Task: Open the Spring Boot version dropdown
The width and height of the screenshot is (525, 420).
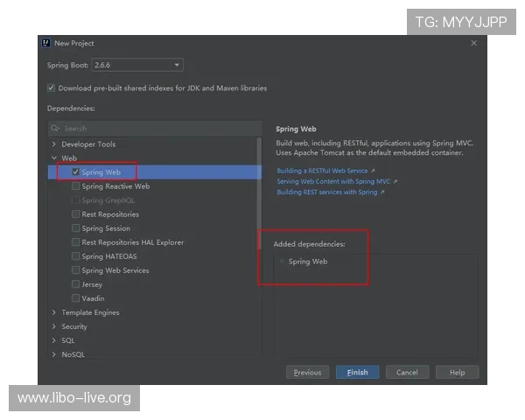Action: pos(137,66)
